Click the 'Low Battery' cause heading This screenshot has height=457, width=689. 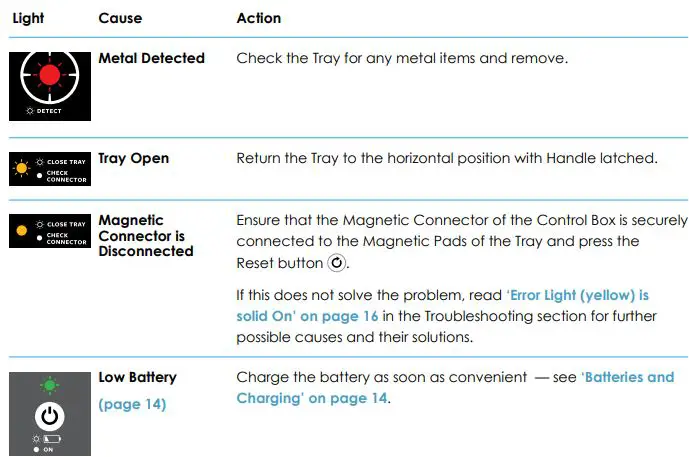(x=137, y=377)
